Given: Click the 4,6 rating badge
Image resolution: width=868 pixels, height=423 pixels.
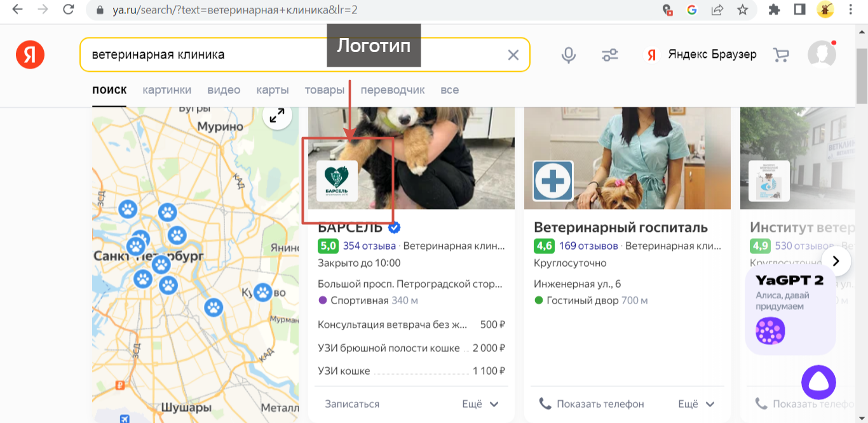Looking at the screenshot, I should tap(545, 246).
